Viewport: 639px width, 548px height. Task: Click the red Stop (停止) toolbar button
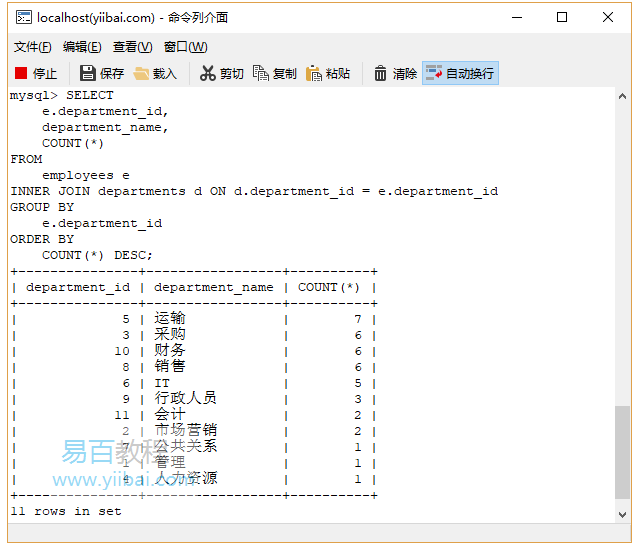[36, 73]
